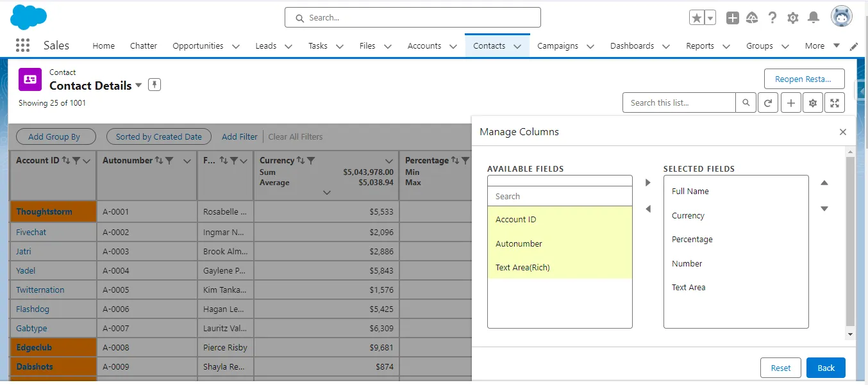Open the Chatter menu item

pos(143,45)
